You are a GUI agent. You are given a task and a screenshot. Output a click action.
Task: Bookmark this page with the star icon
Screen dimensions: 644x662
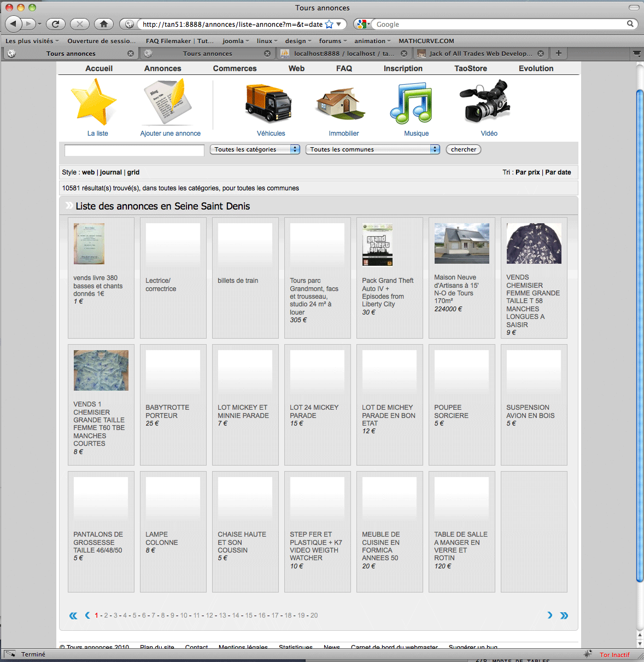click(329, 24)
